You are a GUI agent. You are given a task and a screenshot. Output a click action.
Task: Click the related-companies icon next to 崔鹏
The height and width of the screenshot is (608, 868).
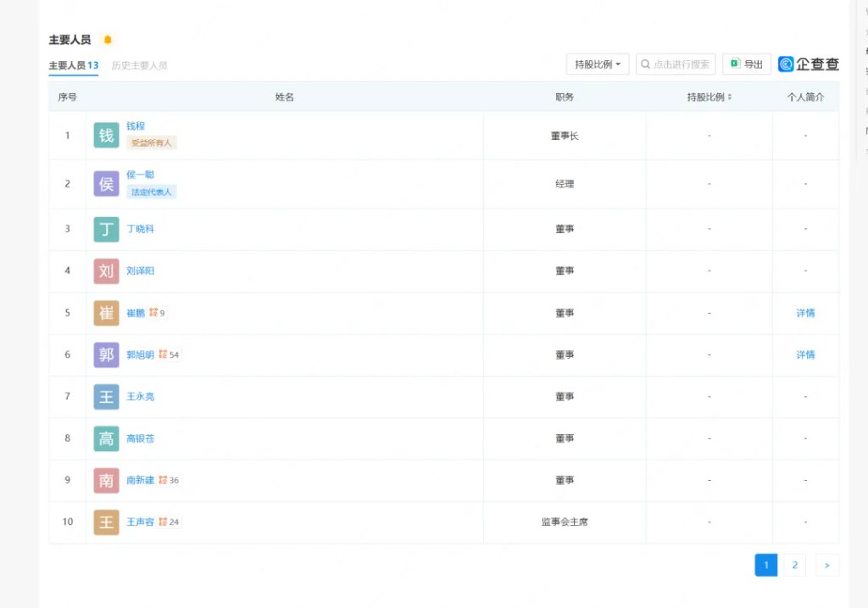153,313
